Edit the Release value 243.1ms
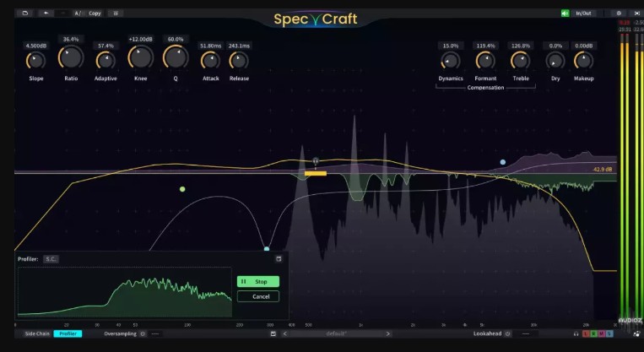 click(239, 46)
